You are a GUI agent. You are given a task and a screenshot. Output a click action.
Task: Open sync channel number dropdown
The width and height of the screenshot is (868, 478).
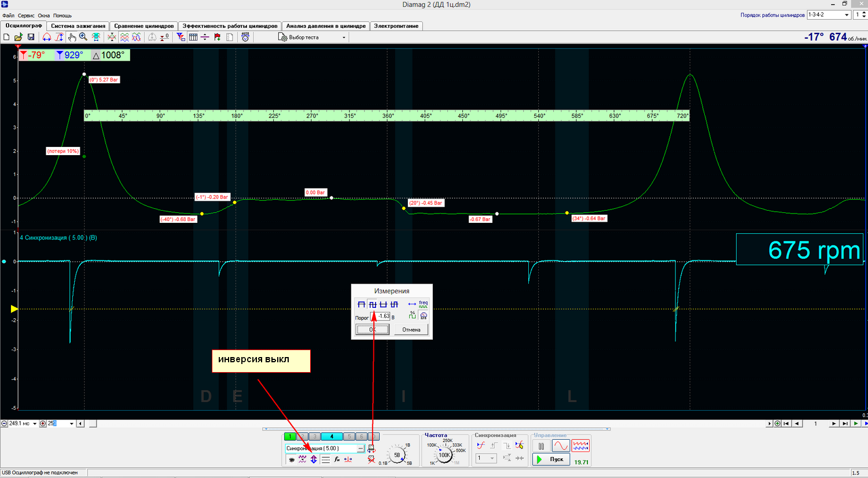(486, 458)
